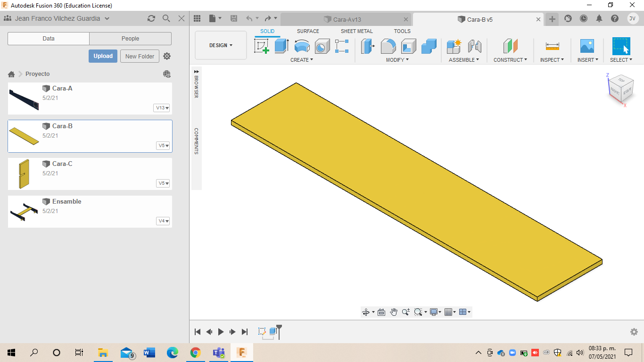Select the Fillet tool
The height and width of the screenshot is (362, 644).
[388, 46]
